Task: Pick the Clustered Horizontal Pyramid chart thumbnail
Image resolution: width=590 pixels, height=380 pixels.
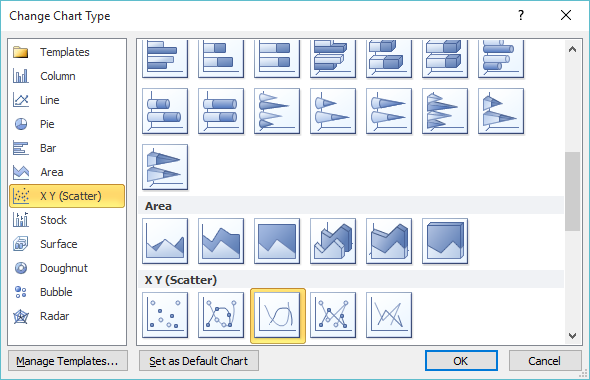Action: pos(445,111)
